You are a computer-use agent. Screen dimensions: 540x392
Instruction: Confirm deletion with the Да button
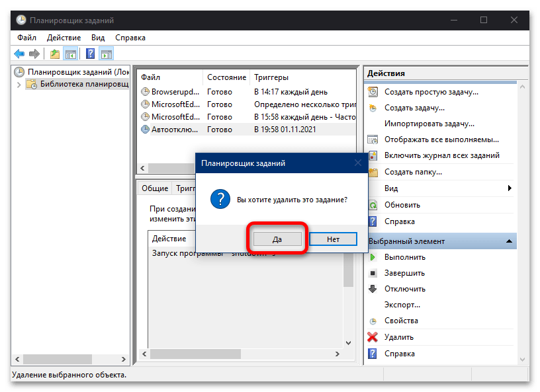(277, 239)
